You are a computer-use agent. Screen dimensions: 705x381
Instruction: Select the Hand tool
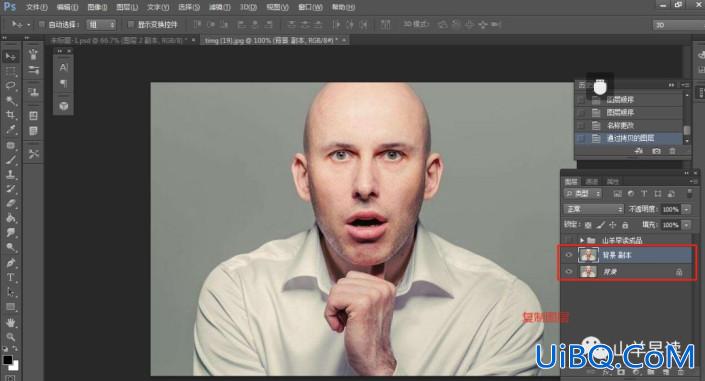[x=10, y=323]
